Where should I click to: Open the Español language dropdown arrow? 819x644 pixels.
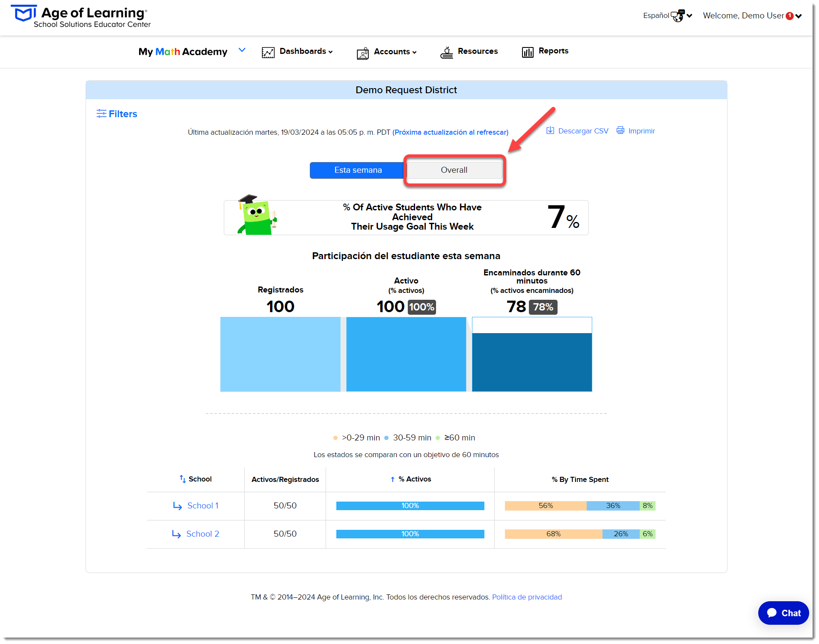coord(689,16)
